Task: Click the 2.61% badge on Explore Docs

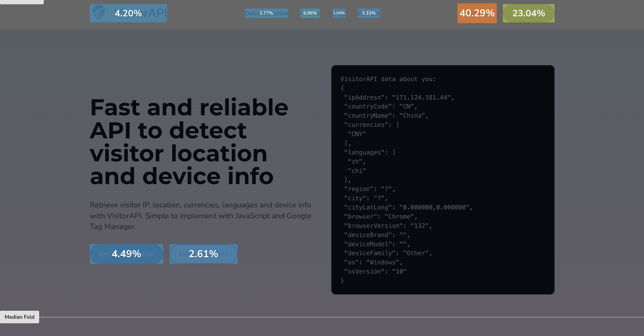Action: [203, 254]
